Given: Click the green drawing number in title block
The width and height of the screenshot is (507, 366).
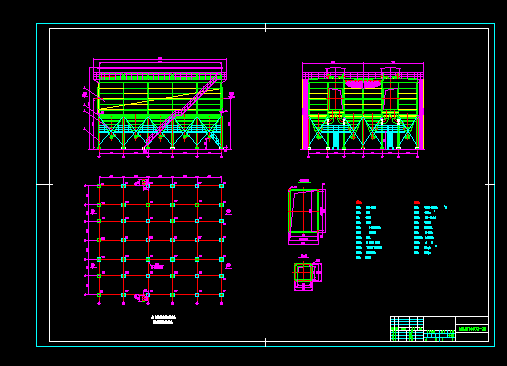Looking at the screenshot, I should pos(472,329).
